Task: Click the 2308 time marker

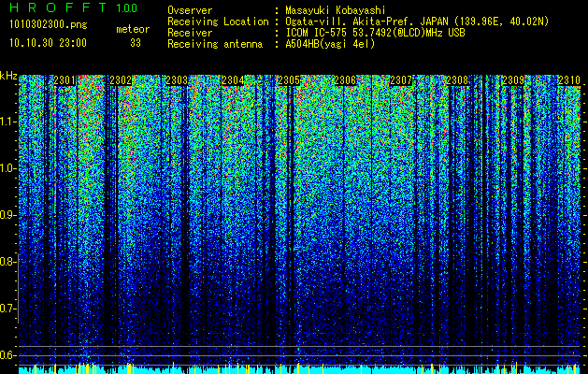Action: [457, 80]
